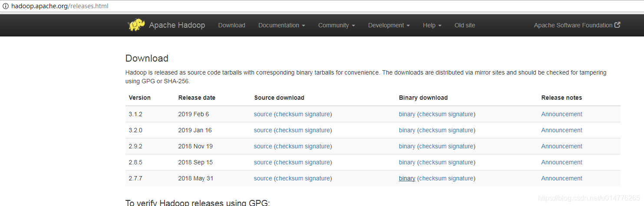The image size is (644, 206).
Task: Select the version cell 3.2.0
Action: click(x=135, y=130)
